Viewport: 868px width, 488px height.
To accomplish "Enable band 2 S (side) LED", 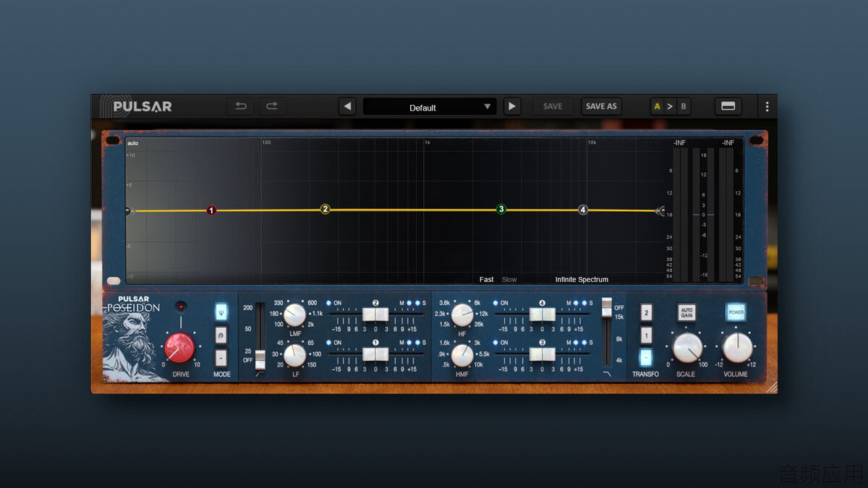I will click(x=418, y=303).
